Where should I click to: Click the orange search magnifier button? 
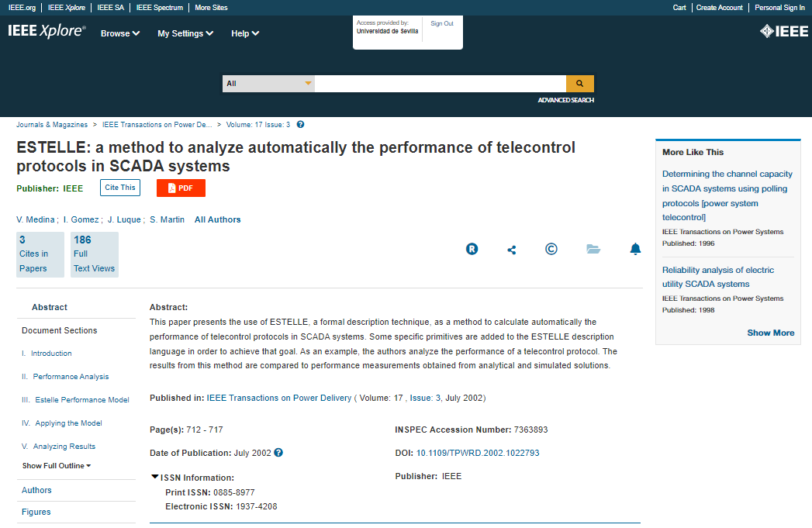[579, 84]
